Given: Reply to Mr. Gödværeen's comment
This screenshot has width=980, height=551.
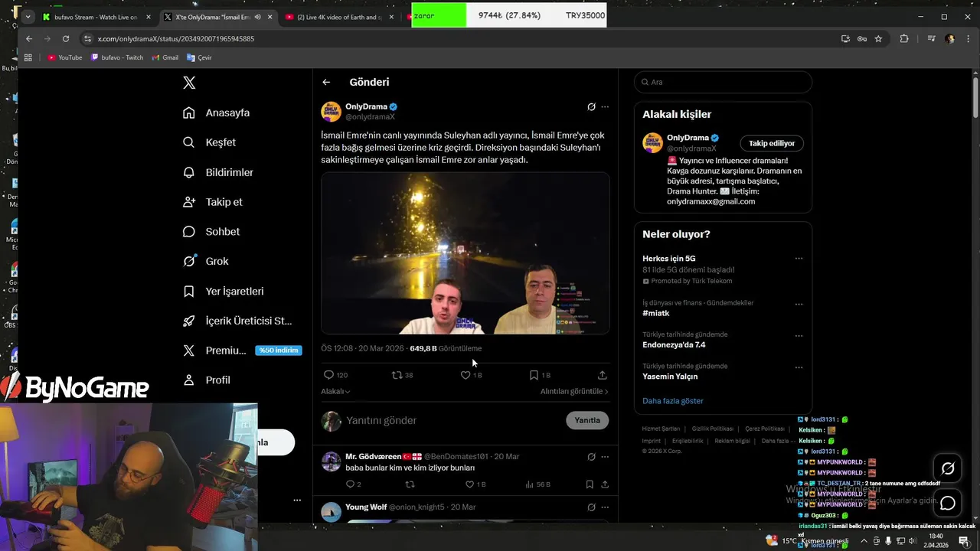Looking at the screenshot, I should pos(353,484).
